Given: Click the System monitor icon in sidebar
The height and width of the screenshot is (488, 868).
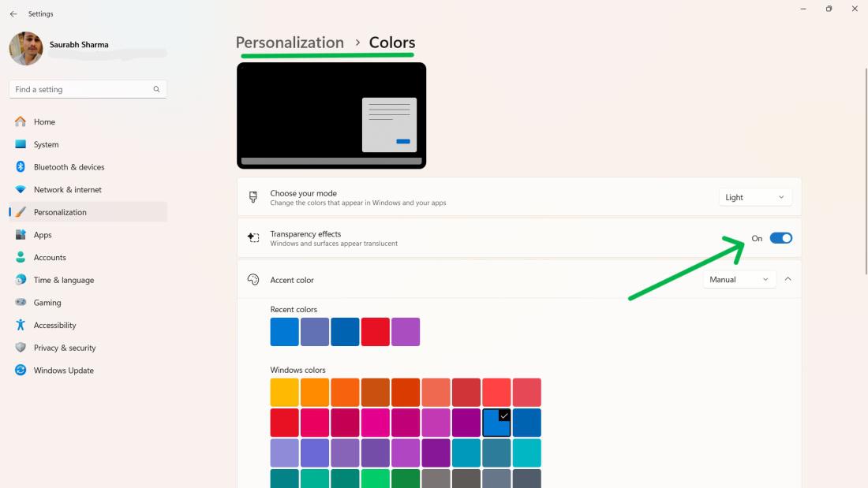Looking at the screenshot, I should pyautogui.click(x=21, y=144).
